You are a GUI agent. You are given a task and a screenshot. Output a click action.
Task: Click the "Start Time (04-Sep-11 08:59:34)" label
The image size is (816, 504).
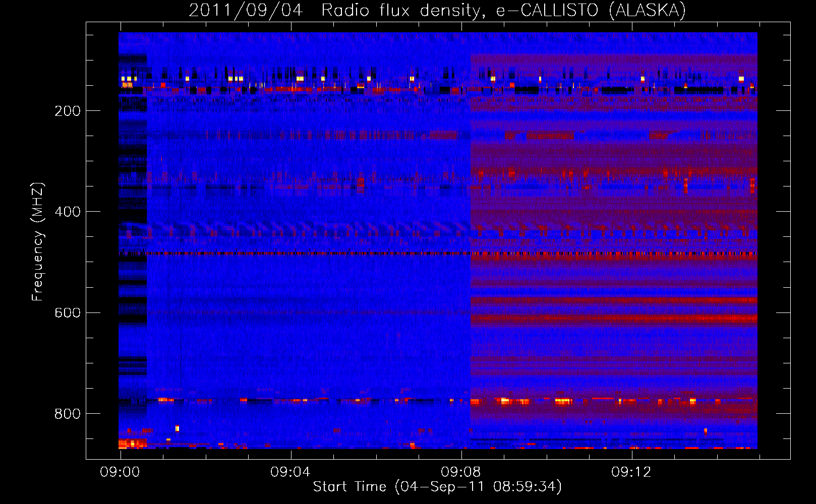437,487
